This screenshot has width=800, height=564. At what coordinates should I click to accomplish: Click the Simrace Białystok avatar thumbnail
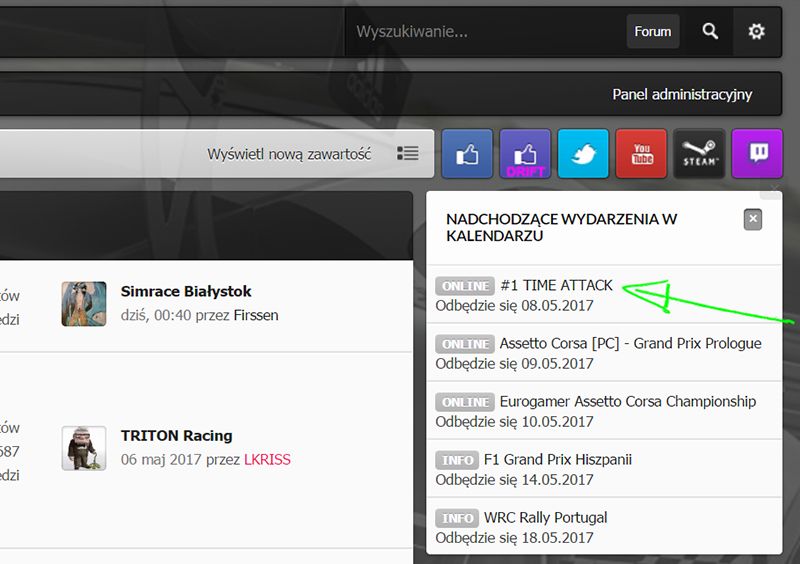click(x=84, y=303)
